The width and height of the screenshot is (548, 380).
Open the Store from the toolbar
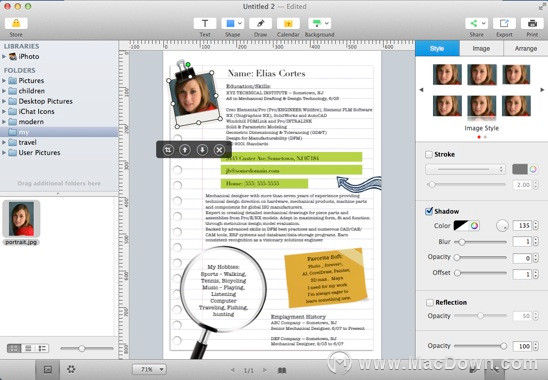click(16, 23)
